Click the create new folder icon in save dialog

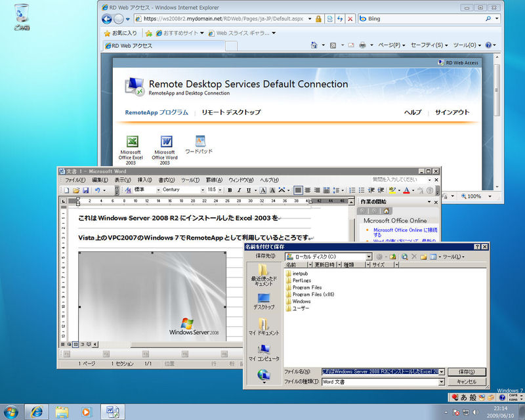click(423, 257)
